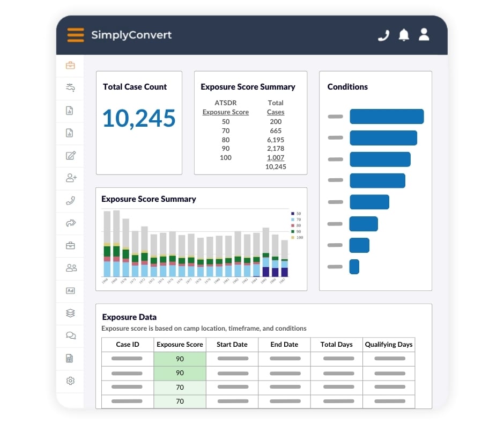Screen dimensions: 504x423
Task: Select the 2,178 cases value
Action: click(x=276, y=148)
